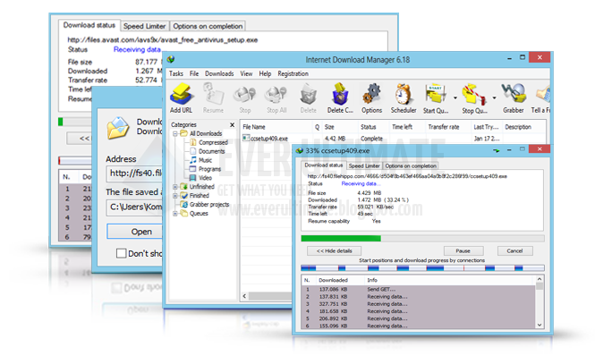The image size is (595, 364).
Task: Expand the Finished category node
Action: [175, 196]
